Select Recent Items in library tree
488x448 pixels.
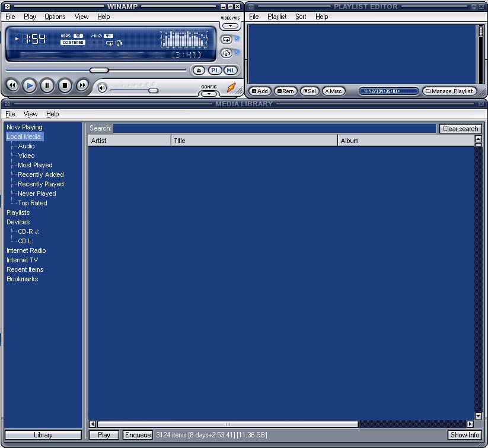pyautogui.click(x=25, y=269)
